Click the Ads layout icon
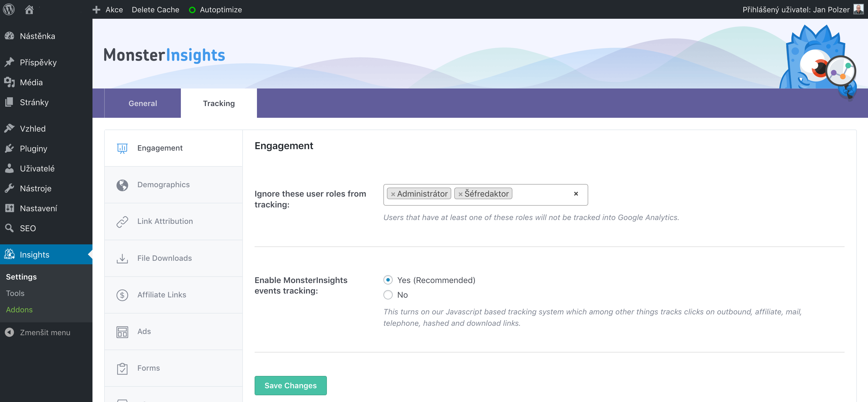The image size is (868, 402). click(x=122, y=332)
